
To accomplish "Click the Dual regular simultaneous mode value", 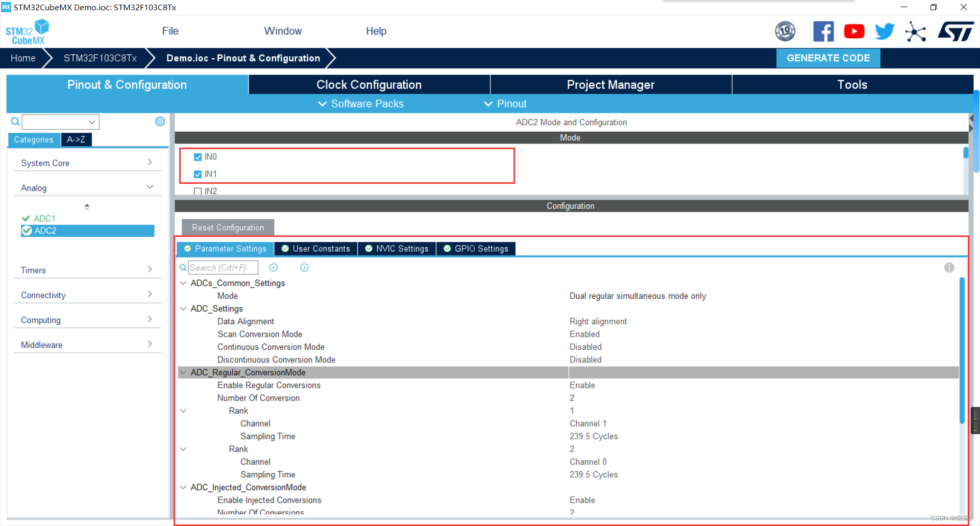I will click(x=638, y=296).
